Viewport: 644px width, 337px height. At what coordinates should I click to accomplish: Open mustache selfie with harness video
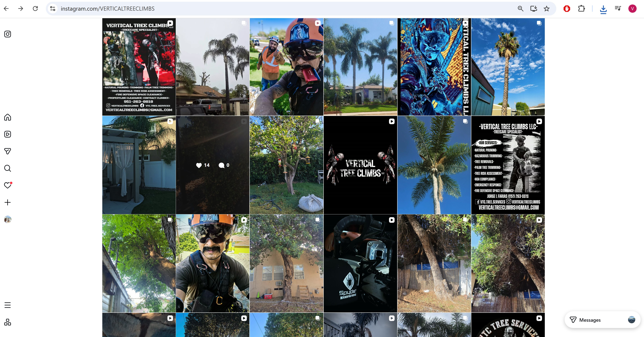pyautogui.click(x=213, y=263)
